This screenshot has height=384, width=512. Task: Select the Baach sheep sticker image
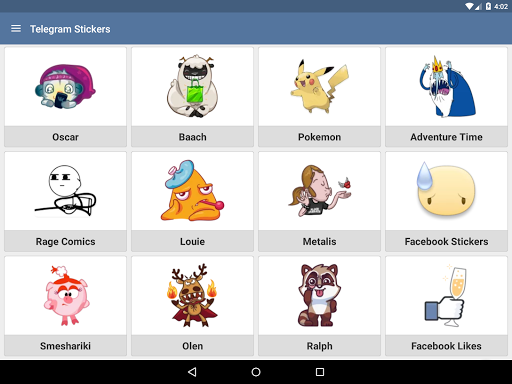pos(192,86)
